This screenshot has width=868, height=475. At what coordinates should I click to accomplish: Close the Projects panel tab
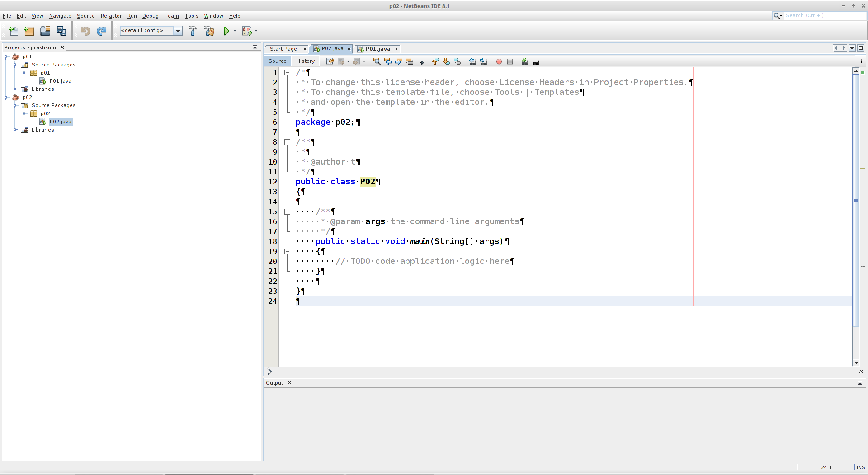62,47
